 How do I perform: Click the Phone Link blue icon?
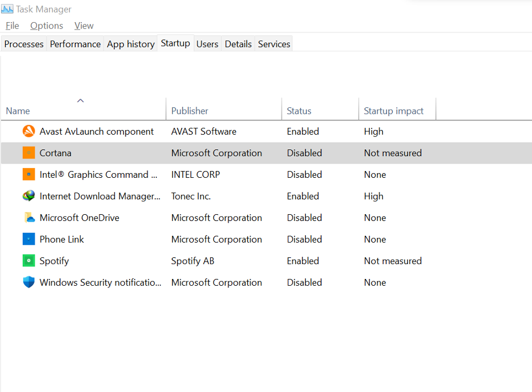[28, 239]
